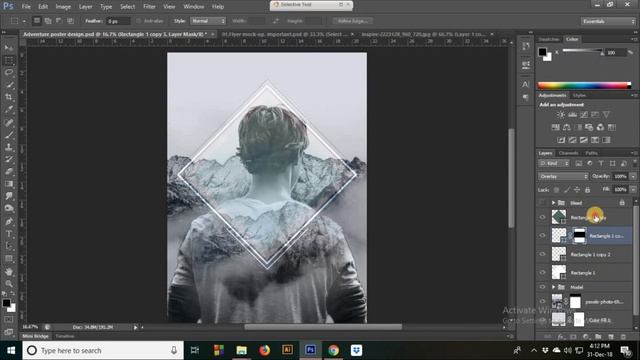Image resolution: width=640 pixels, height=360 pixels.
Task: Open tool preset picker arrow
Action: pos(24,21)
